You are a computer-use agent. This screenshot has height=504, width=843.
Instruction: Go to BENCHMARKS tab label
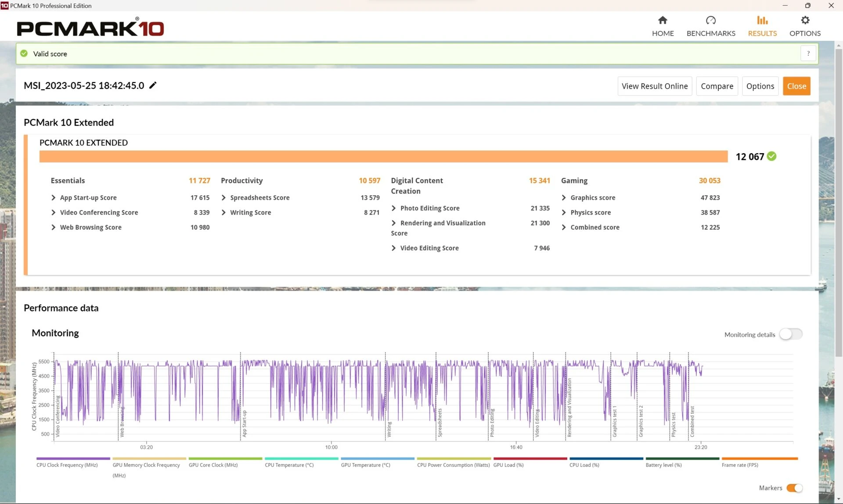711,33
